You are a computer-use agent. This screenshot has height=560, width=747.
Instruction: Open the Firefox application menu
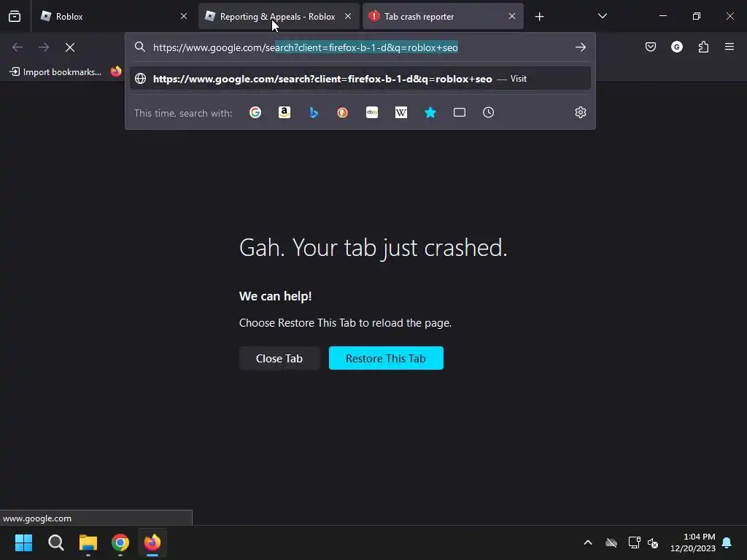(x=729, y=47)
